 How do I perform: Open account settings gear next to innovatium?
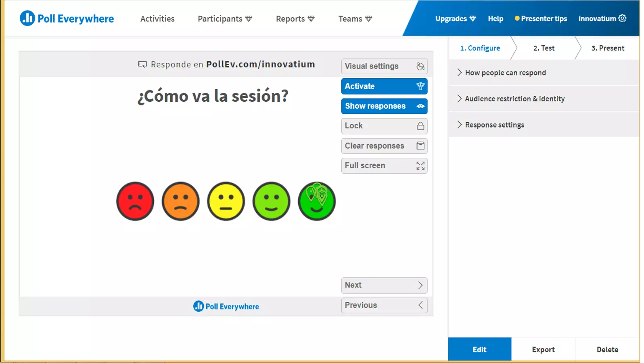coord(623,18)
